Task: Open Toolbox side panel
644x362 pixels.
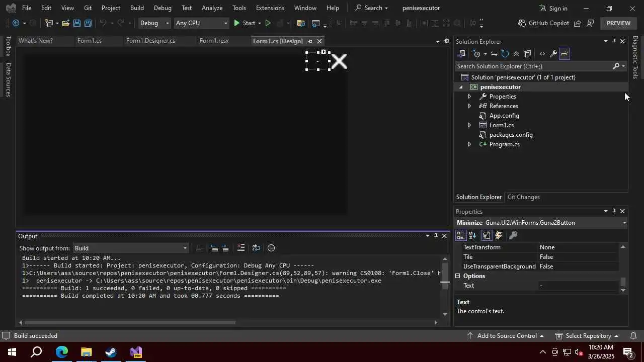Action: 8,46
